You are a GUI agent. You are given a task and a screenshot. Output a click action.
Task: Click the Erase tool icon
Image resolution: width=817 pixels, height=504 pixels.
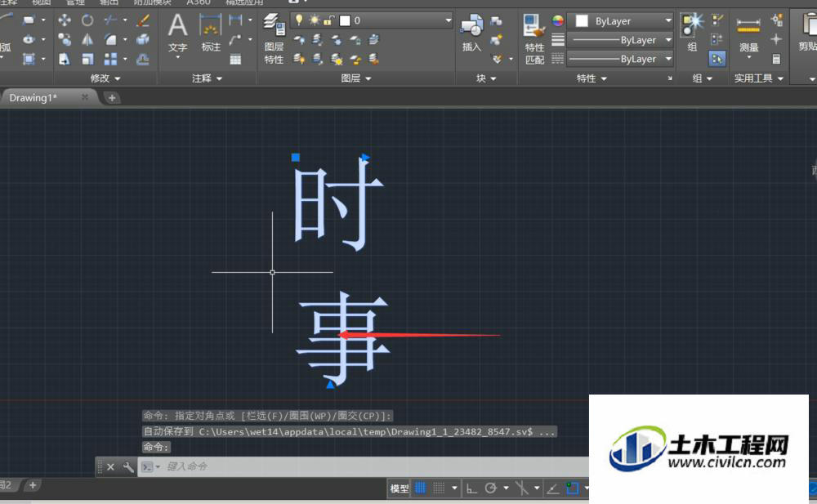[143, 20]
